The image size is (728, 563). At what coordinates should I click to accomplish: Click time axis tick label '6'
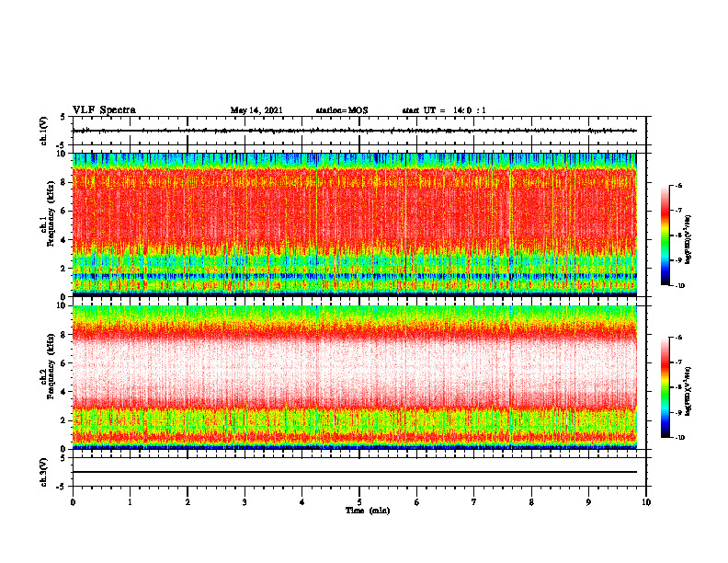click(x=417, y=502)
